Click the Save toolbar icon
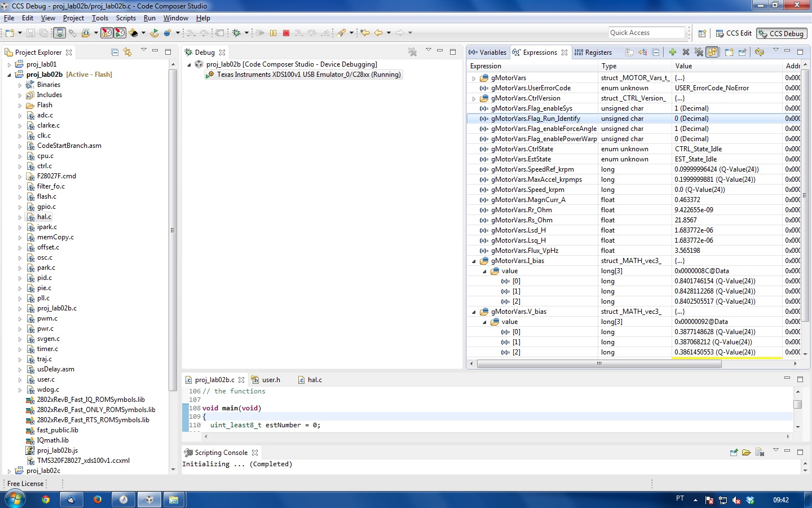The height and width of the screenshot is (508, 812). pos(30,33)
